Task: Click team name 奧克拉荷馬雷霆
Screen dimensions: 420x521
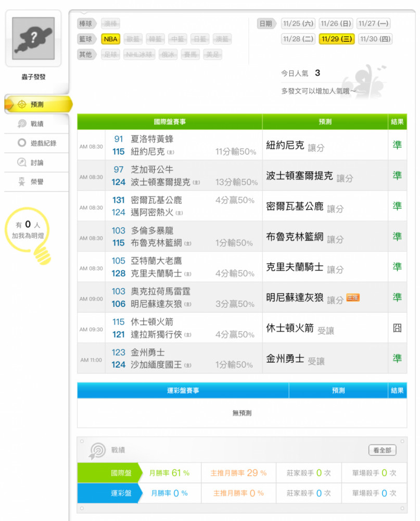Action: coord(161,291)
